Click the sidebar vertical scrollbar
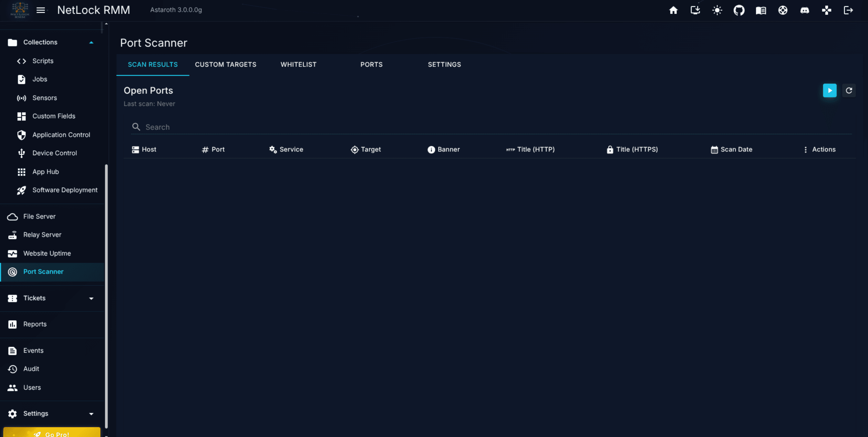The width and height of the screenshot is (868, 437). pyautogui.click(x=106, y=297)
